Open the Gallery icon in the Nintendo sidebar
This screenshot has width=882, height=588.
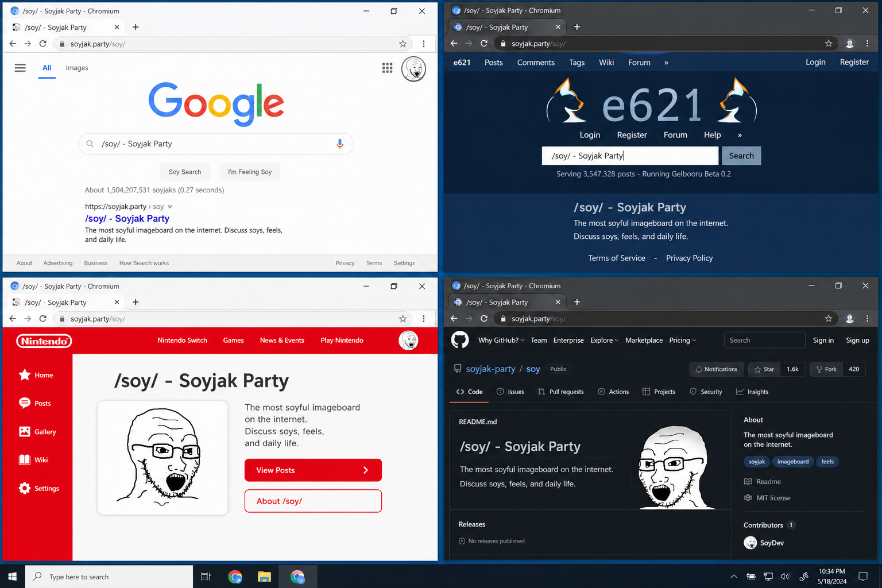[25, 432]
